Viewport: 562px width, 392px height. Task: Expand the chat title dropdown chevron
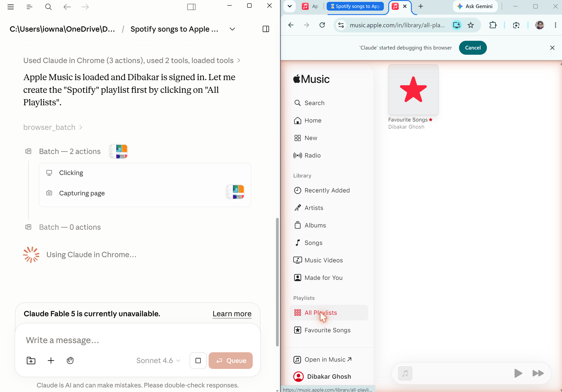[232, 29]
